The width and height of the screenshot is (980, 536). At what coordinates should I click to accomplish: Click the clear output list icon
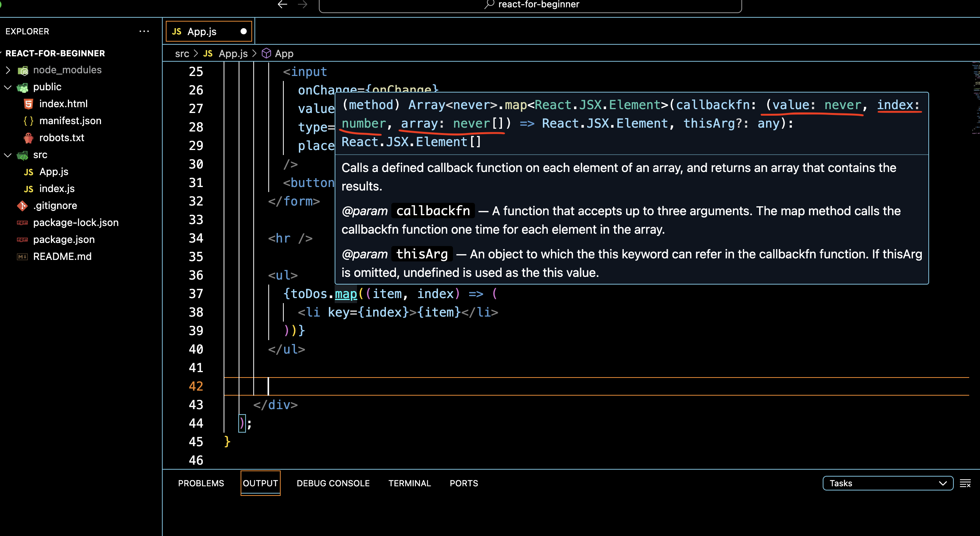click(965, 483)
